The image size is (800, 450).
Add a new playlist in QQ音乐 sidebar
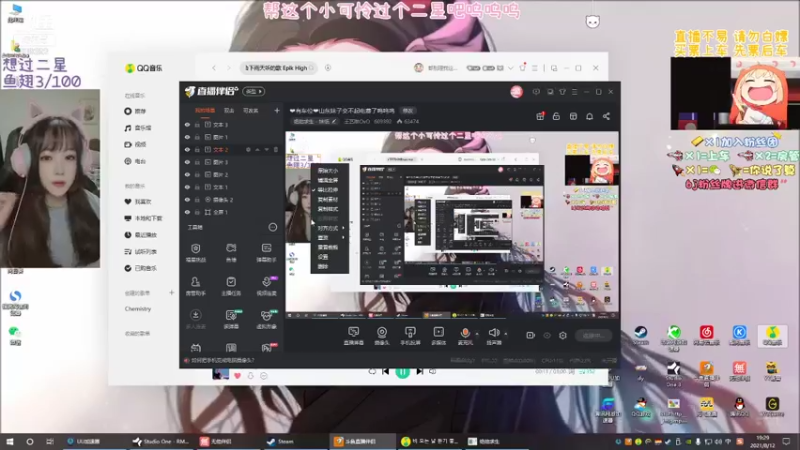tap(171, 293)
